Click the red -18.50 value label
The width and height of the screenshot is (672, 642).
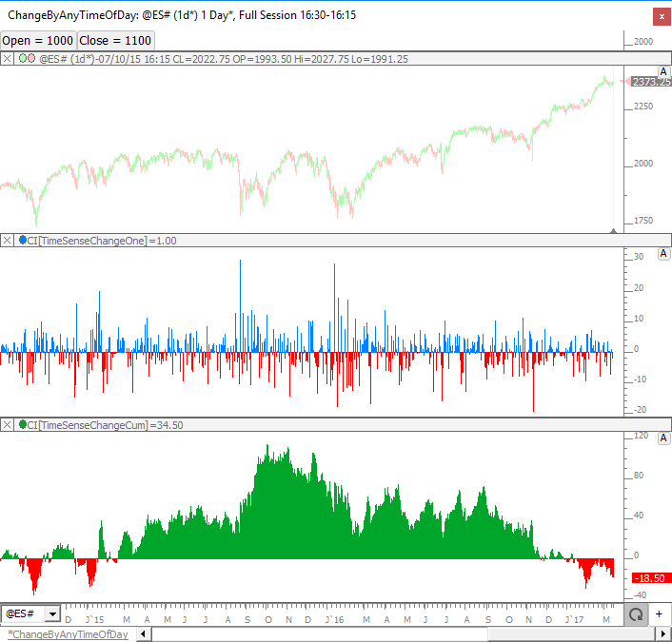click(x=651, y=577)
